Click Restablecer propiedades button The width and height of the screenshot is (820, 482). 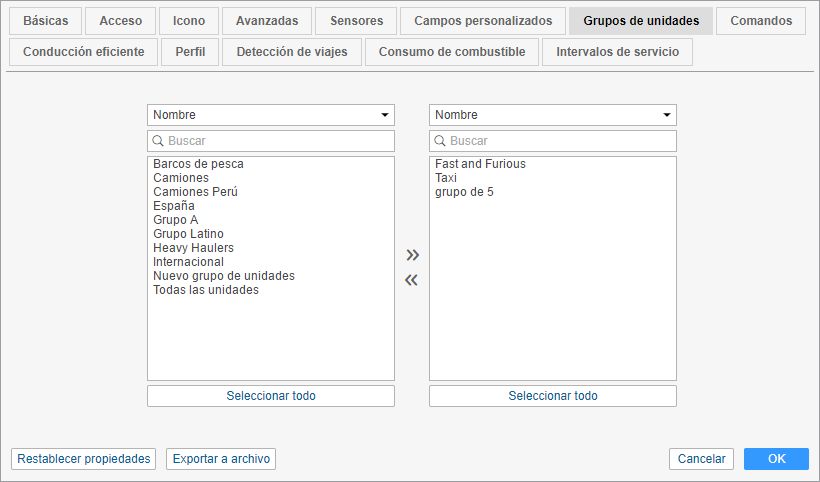point(84,459)
